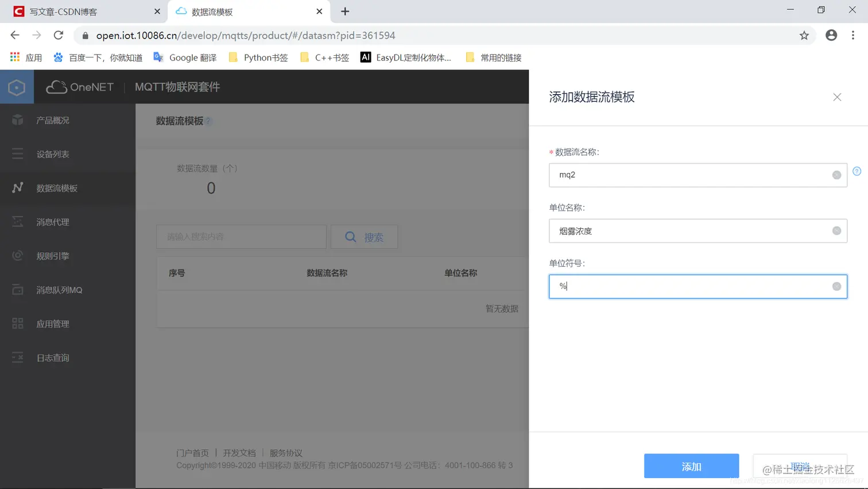The width and height of the screenshot is (868, 489).
Task: Click the 单位符号 input containing %
Action: (x=697, y=286)
